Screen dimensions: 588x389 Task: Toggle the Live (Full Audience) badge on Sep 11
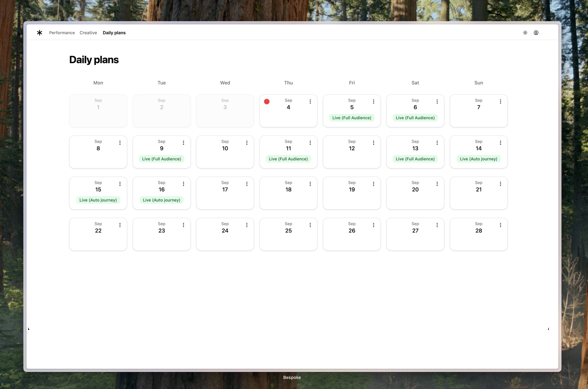(288, 159)
